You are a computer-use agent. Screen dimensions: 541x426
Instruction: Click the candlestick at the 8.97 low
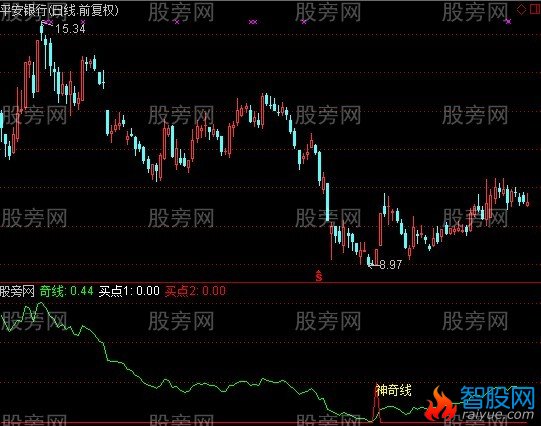[x=368, y=260]
